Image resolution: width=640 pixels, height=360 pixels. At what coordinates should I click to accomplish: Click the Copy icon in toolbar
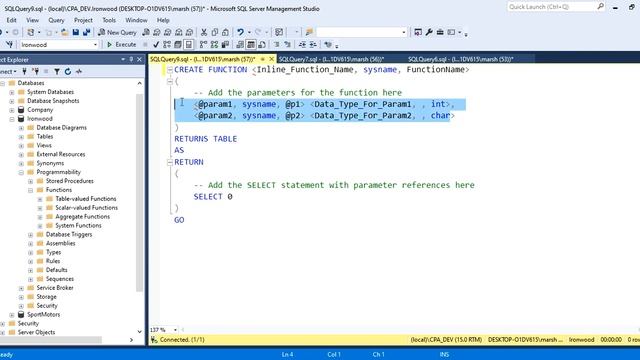215,32
